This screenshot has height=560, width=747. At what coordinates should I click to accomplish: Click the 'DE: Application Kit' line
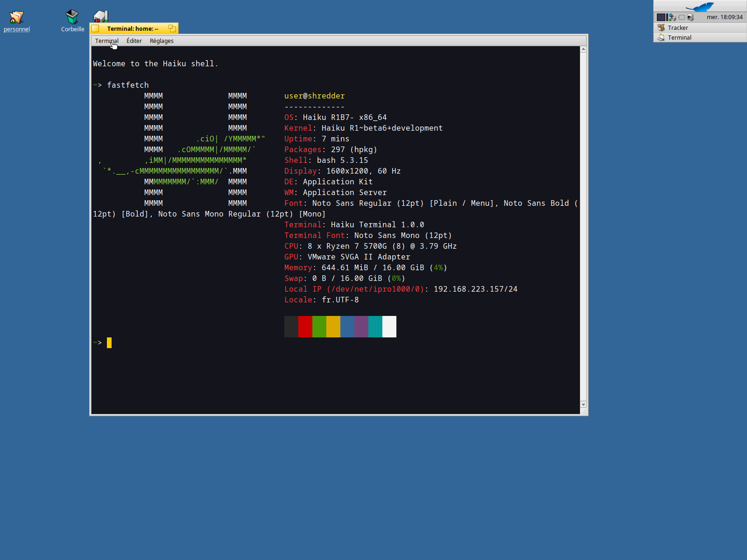pos(329,182)
